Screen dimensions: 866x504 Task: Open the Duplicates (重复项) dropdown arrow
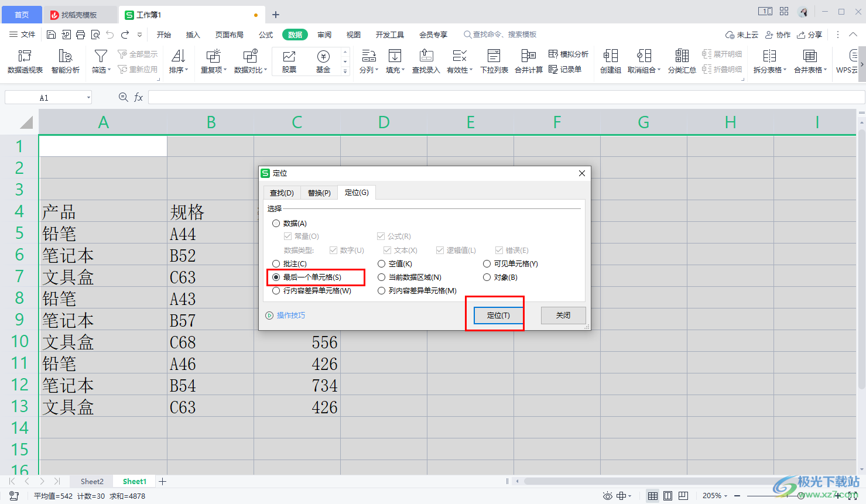225,70
